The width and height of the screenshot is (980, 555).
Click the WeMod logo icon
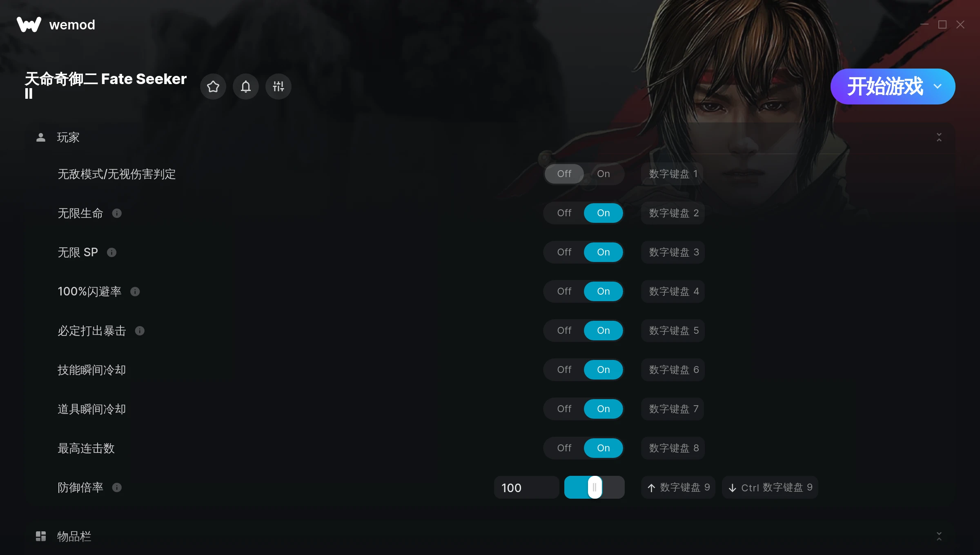click(x=29, y=24)
